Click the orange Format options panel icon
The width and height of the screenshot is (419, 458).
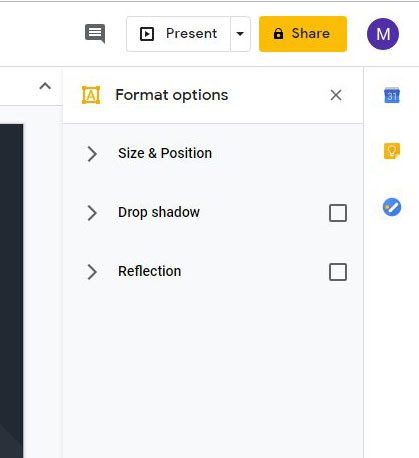(91, 95)
